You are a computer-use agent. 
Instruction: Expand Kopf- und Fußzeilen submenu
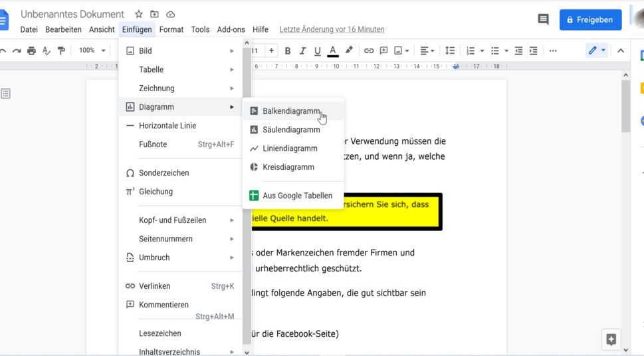click(x=180, y=220)
